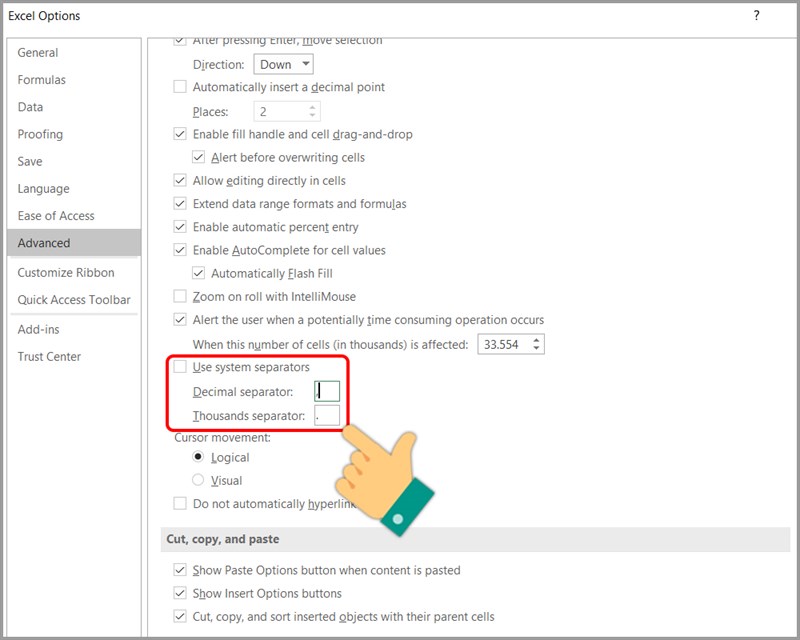
Task: Uncheck Alert before overwriting cells
Action: click(198, 157)
